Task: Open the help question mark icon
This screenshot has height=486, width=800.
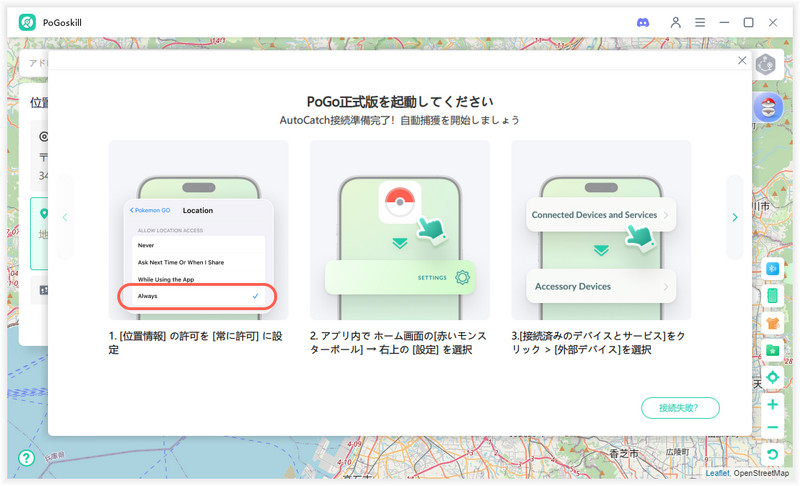Action: click(27, 457)
